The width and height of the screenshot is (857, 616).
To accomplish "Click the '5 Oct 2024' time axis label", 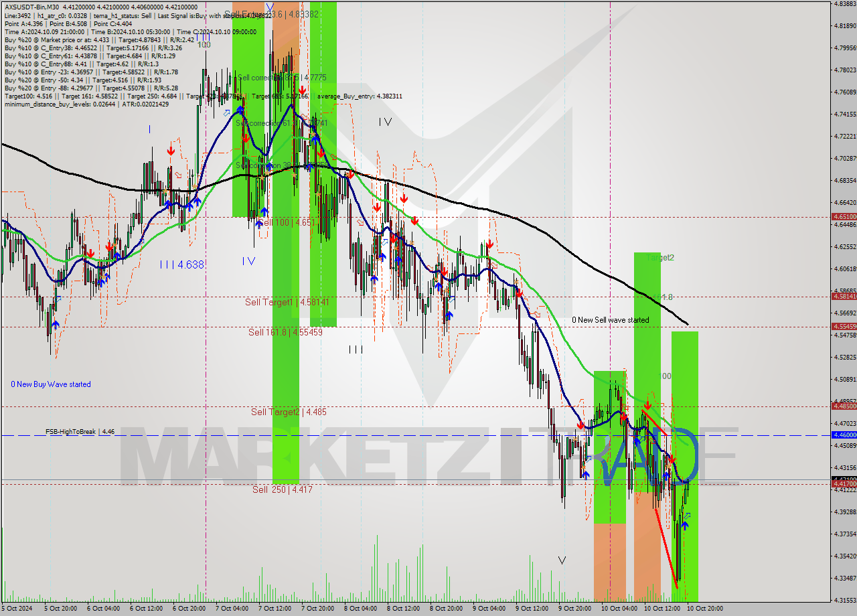I will pyautogui.click(x=16, y=609).
